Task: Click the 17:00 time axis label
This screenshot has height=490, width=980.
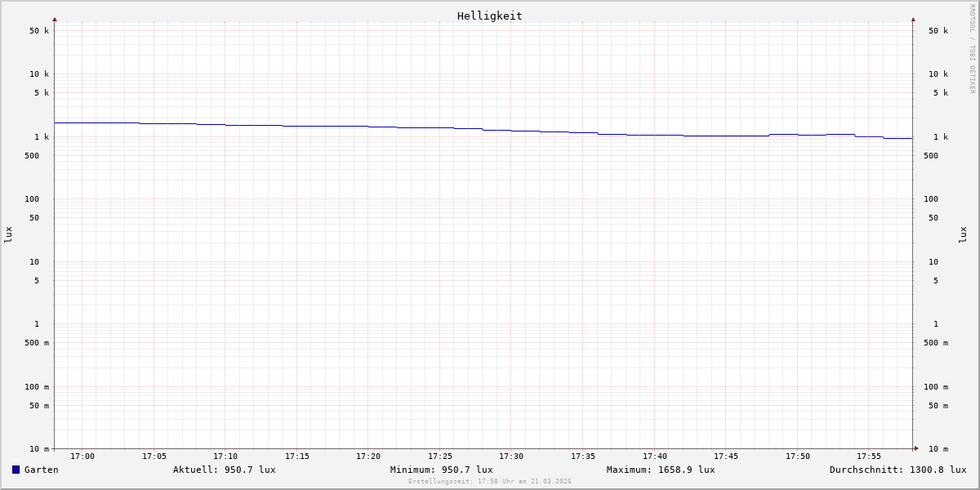Action: [82, 457]
